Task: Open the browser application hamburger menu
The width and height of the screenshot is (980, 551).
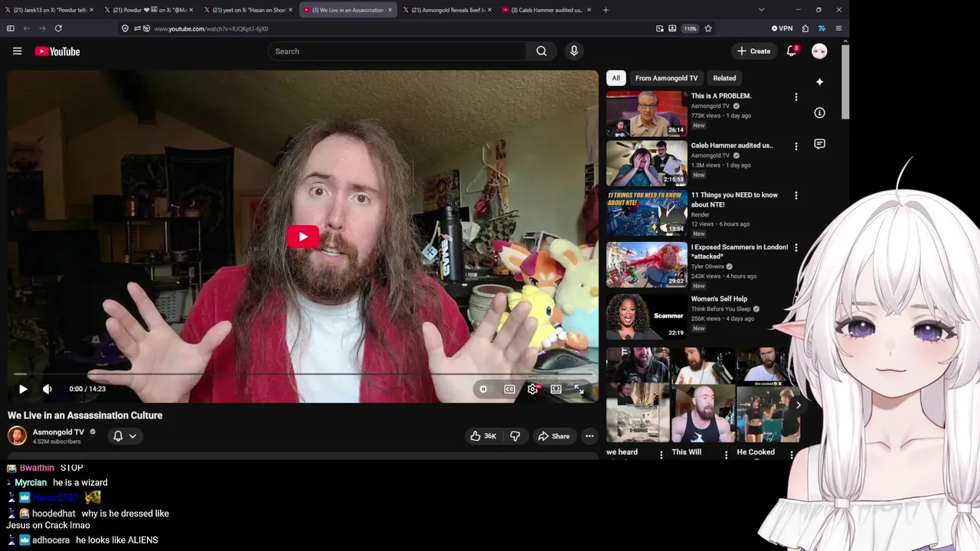Action: coord(838,28)
